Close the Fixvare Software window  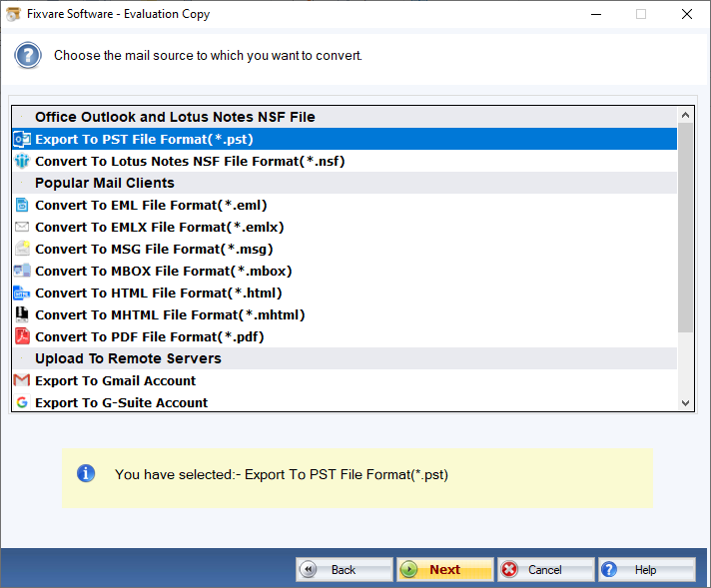tap(686, 15)
